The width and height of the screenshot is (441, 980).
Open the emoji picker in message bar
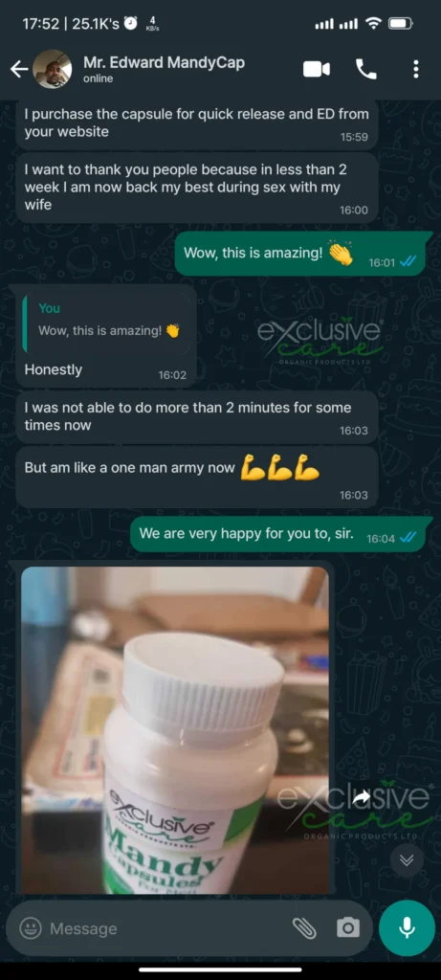tap(31, 928)
